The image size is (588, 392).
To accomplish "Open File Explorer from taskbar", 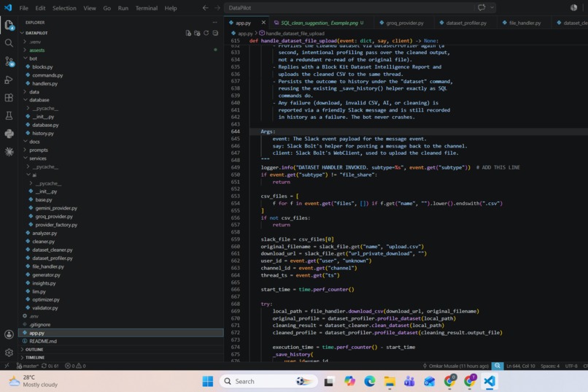I will click(x=390, y=381).
